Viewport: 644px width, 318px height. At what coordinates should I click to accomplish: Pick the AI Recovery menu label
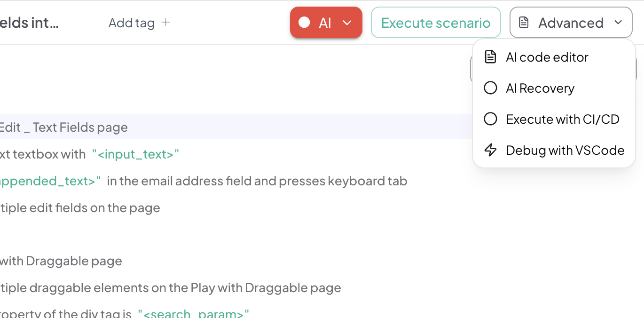tap(540, 88)
